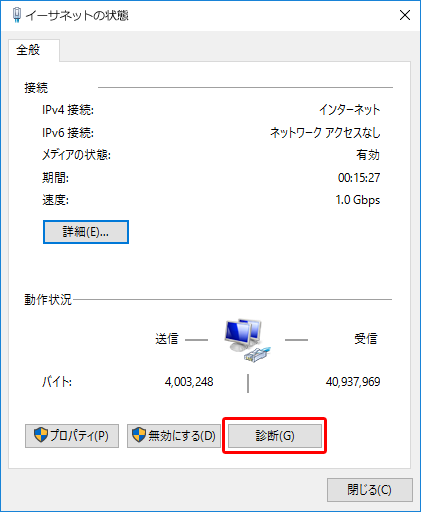Select the 全般 general tab
The image size is (421, 512).
coord(29,50)
